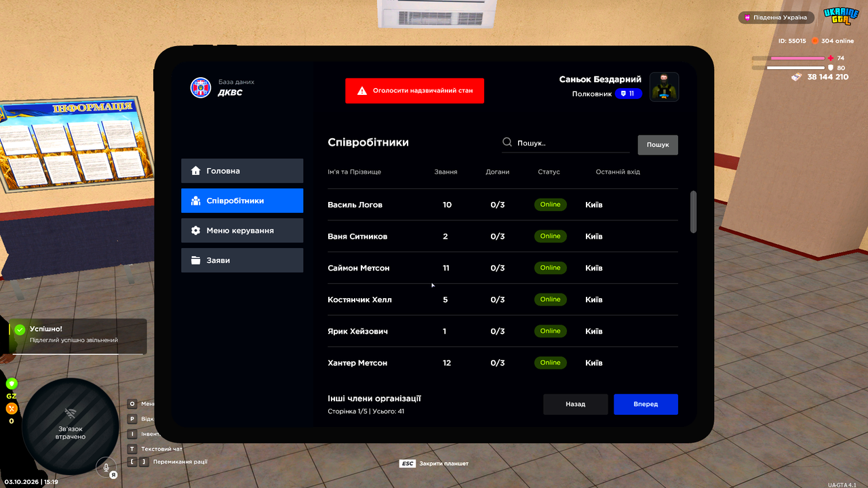The height and width of the screenshot is (488, 868).
Task: Click the orange X icon on the left HUD
Action: [x=12, y=409]
